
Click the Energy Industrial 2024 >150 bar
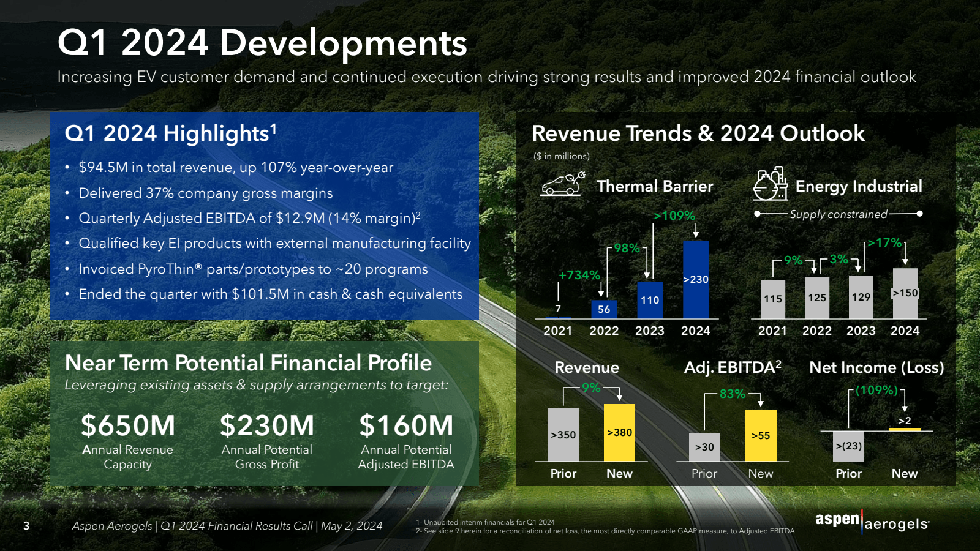[x=905, y=293]
